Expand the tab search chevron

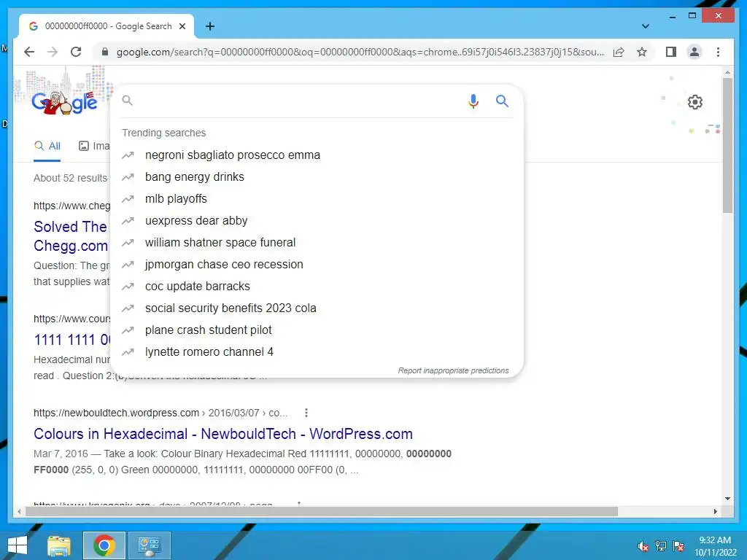coord(645,26)
